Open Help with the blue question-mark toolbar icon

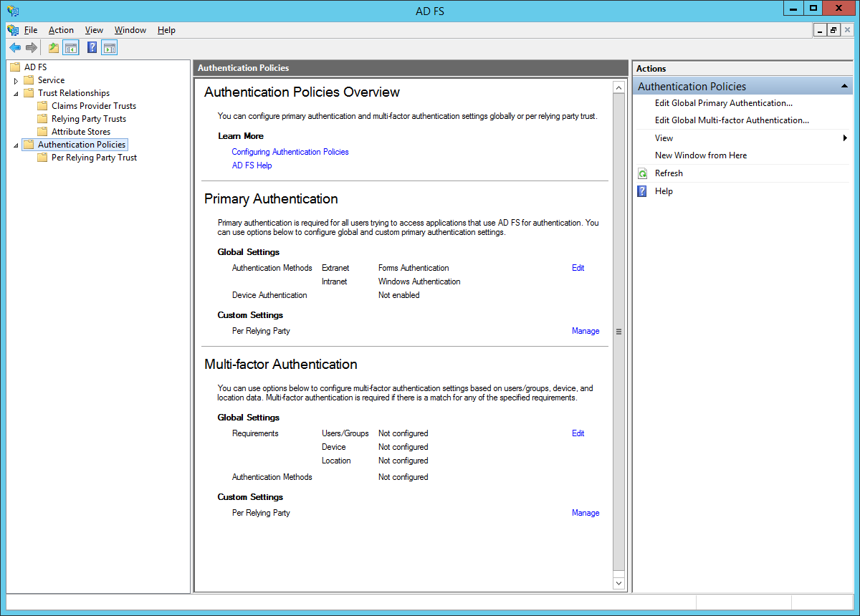point(92,48)
